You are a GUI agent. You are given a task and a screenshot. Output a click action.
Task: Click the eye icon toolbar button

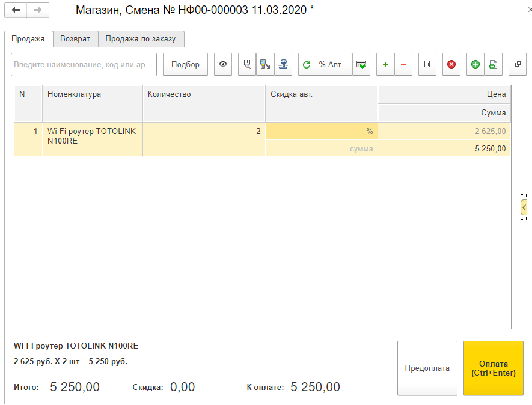click(x=223, y=64)
